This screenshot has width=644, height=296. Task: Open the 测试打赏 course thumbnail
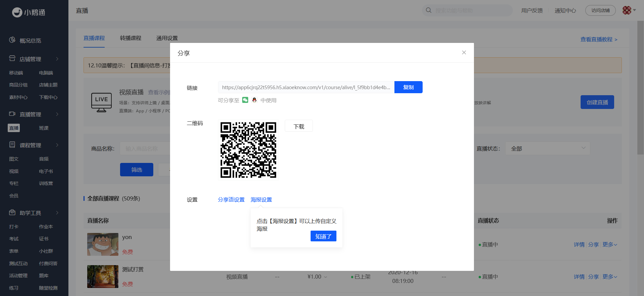point(103,277)
